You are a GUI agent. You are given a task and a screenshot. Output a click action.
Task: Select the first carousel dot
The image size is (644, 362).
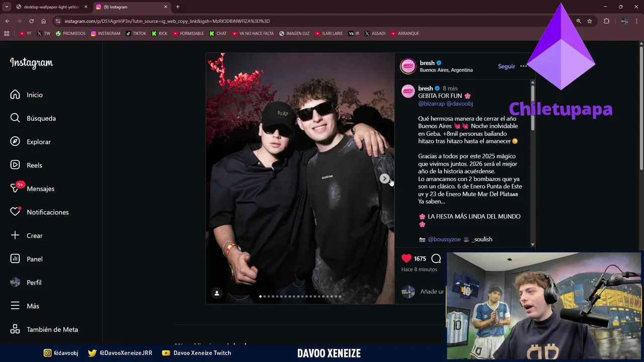point(260,296)
